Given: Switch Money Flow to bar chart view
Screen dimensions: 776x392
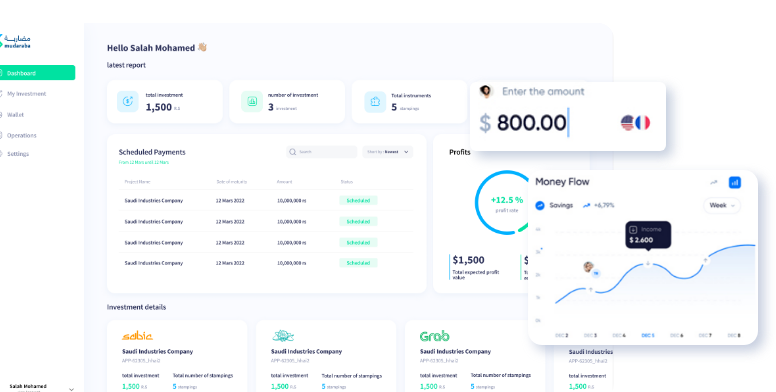Looking at the screenshot, I should [x=735, y=182].
